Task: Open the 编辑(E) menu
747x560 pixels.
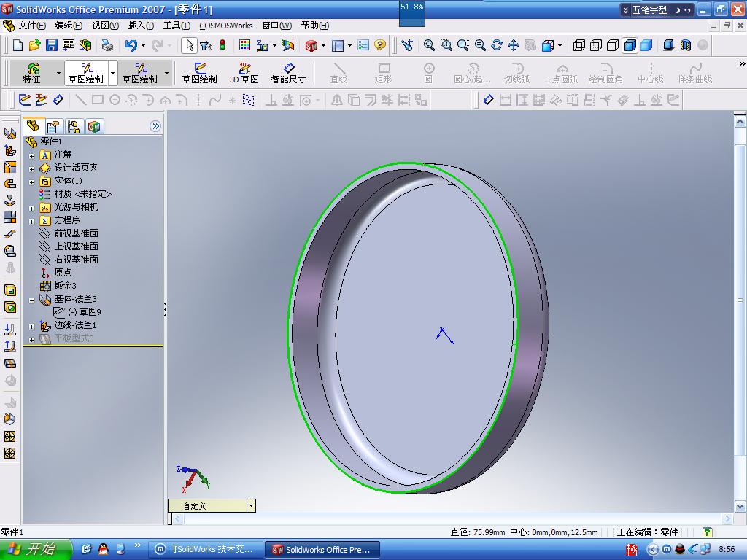Action: 69,26
